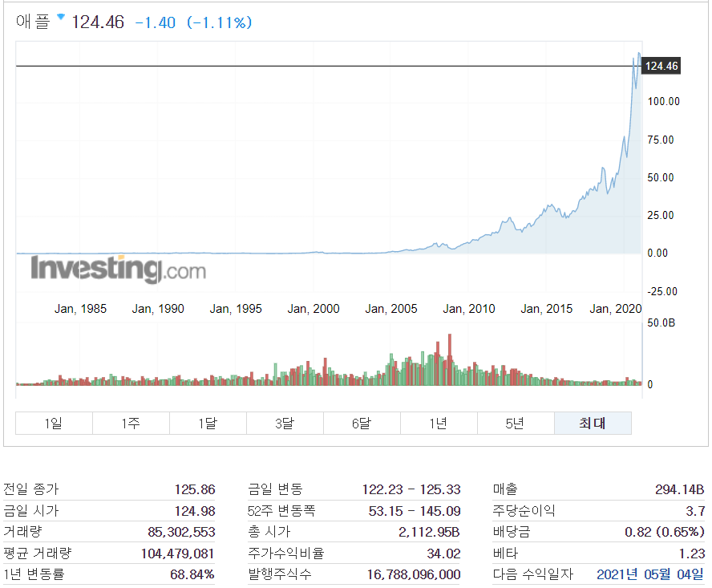
Task: Click the 25.00 price axis label
Action: (661, 216)
